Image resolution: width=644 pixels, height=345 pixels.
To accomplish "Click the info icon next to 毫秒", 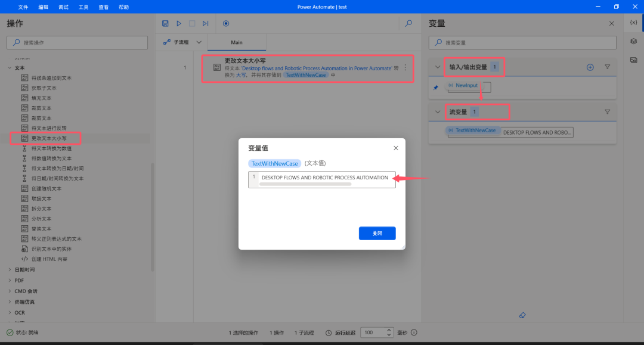I will click(x=414, y=332).
